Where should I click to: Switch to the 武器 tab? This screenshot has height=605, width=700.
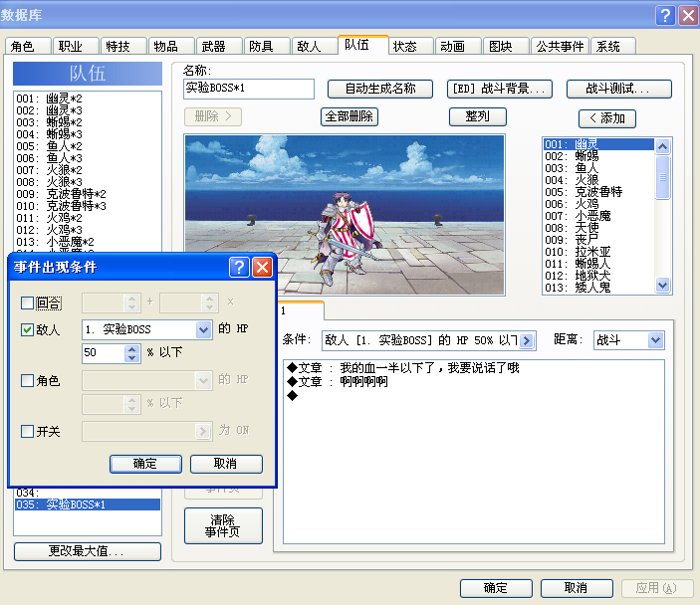(219, 46)
